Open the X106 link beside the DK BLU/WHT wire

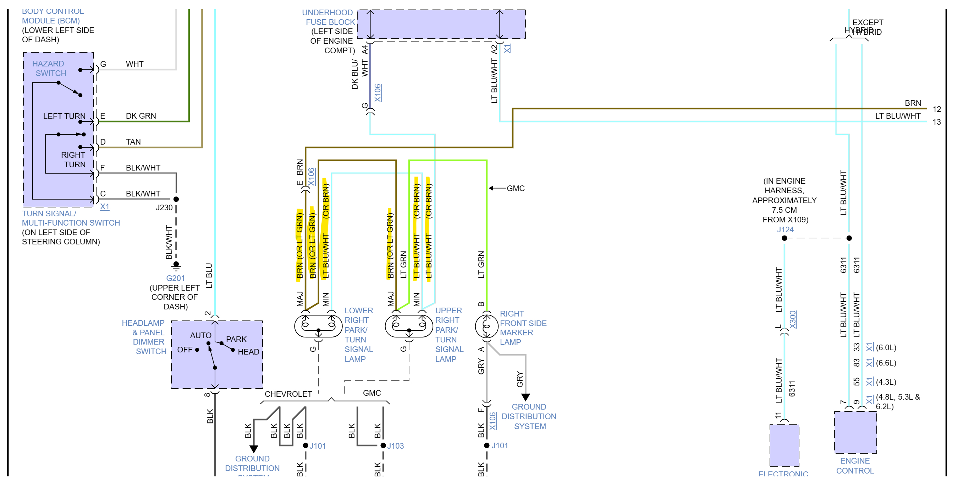tap(378, 92)
